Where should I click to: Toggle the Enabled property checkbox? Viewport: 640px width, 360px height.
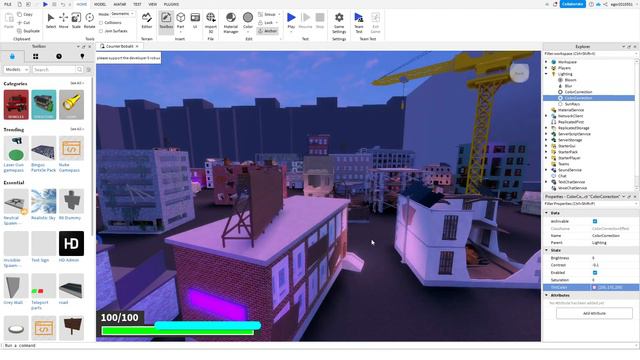tap(595, 273)
